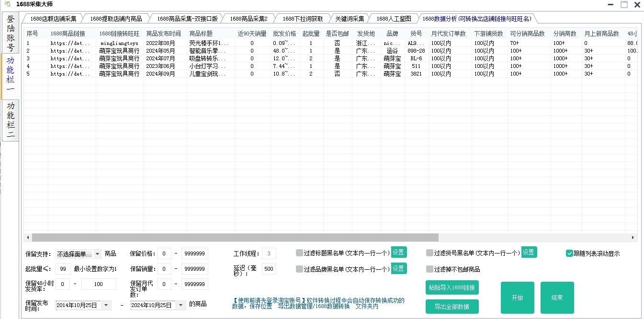This screenshot has height=319, width=644.
Task: Open the 功能栏二 side tab
Action: coord(10,121)
